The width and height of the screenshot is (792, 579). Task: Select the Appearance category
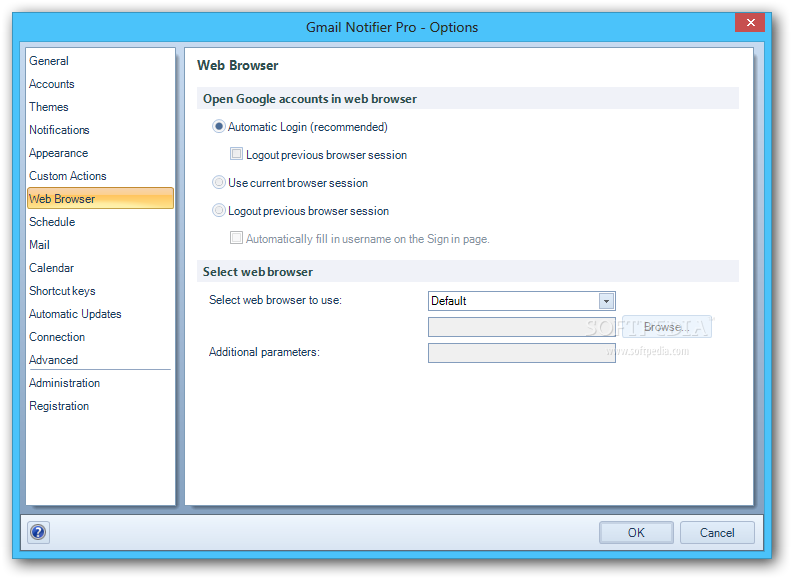[x=59, y=153]
